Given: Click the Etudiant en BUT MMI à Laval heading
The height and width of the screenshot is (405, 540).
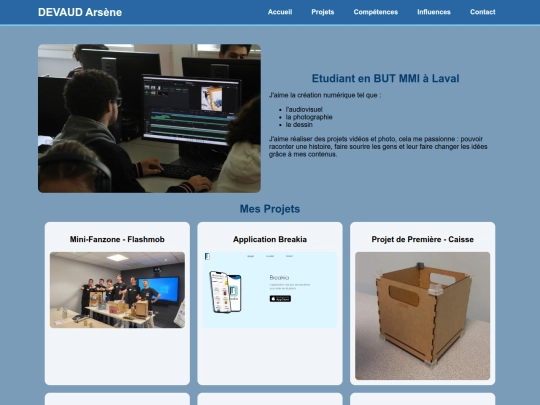Looking at the screenshot, I should [385, 79].
